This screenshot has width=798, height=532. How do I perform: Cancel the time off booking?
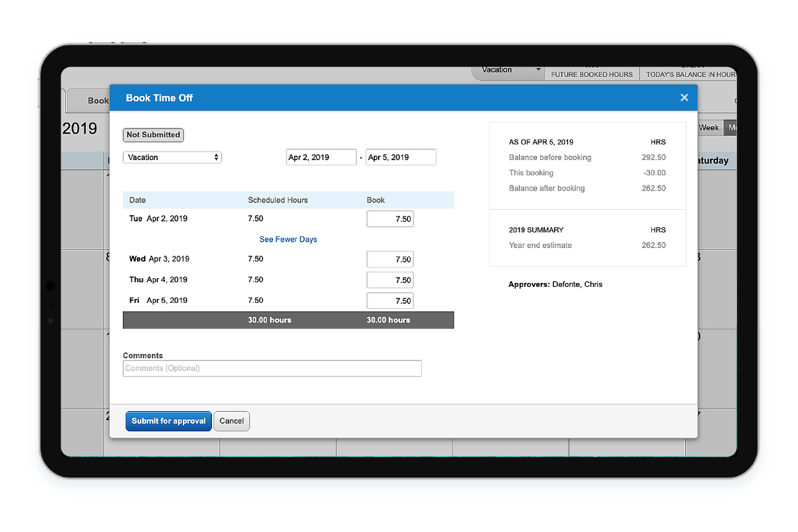click(x=232, y=421)
